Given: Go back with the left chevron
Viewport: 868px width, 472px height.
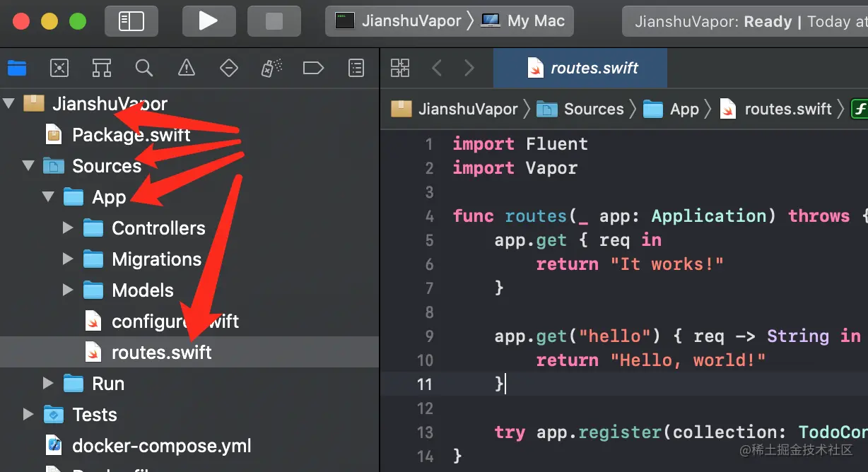Looking at the screenshot, I should tap(437, 68).
